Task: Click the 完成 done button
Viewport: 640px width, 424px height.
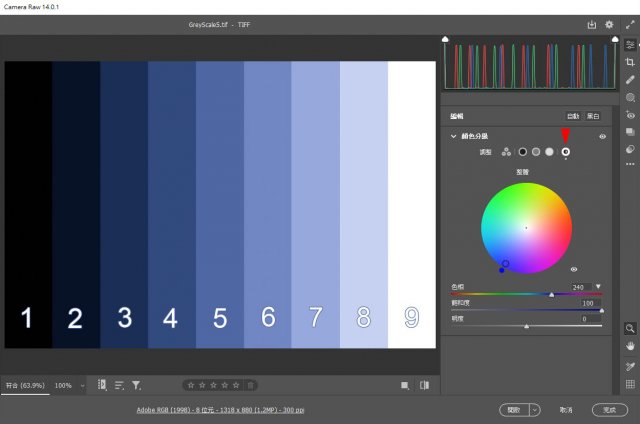Action: [609, 410]
